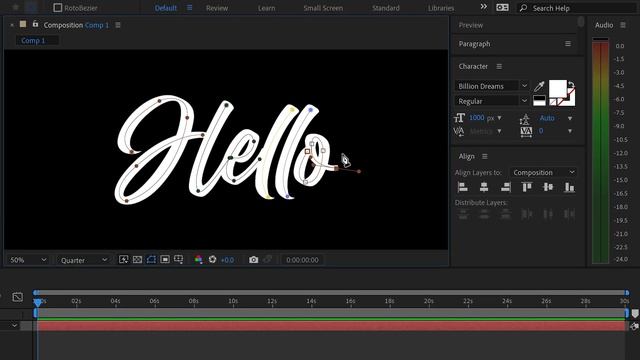Select the Comp 1 breadcrumb tab
The image size is (640, 360).
tap(37, 40)
